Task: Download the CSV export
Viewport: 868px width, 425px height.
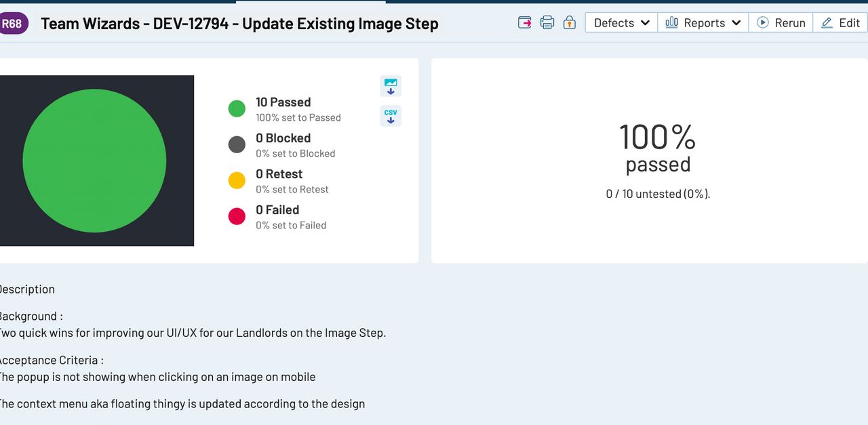Action: click(x=391, y=116)
